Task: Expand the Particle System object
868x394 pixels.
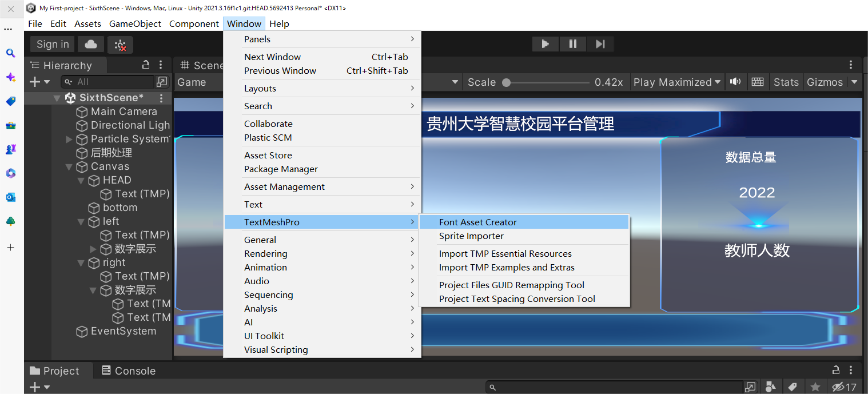Action: point(69,139)
